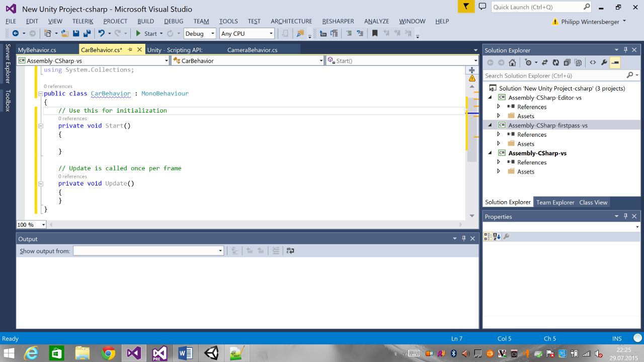Image resolution: width=644 pixels, height=362 pixels.
Task: Click the Start debugging button
Action: [x=146, y=33]
